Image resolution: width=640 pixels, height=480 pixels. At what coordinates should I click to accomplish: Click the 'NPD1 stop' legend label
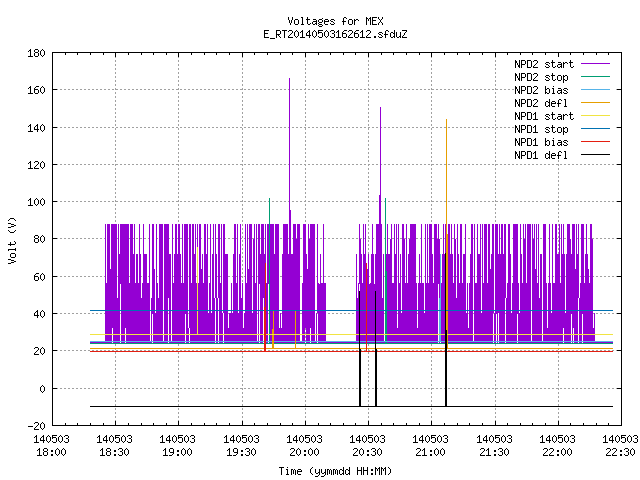541,129
